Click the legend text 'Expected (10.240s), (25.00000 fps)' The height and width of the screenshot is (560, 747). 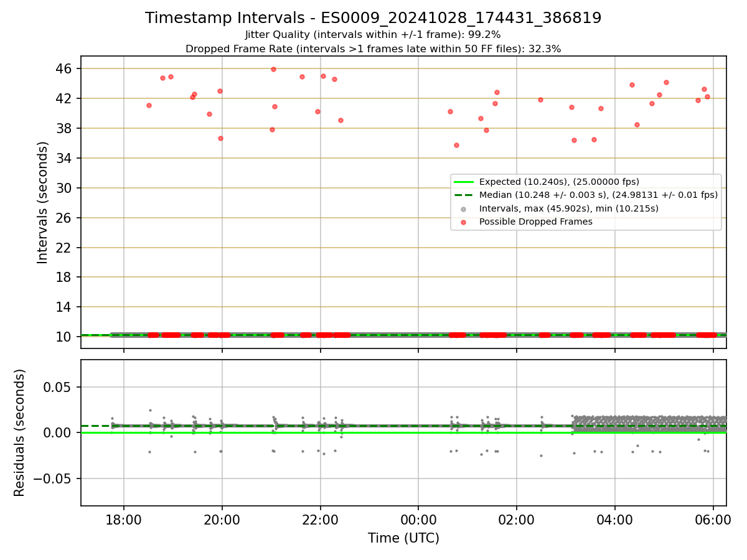[x=559, y=182]
